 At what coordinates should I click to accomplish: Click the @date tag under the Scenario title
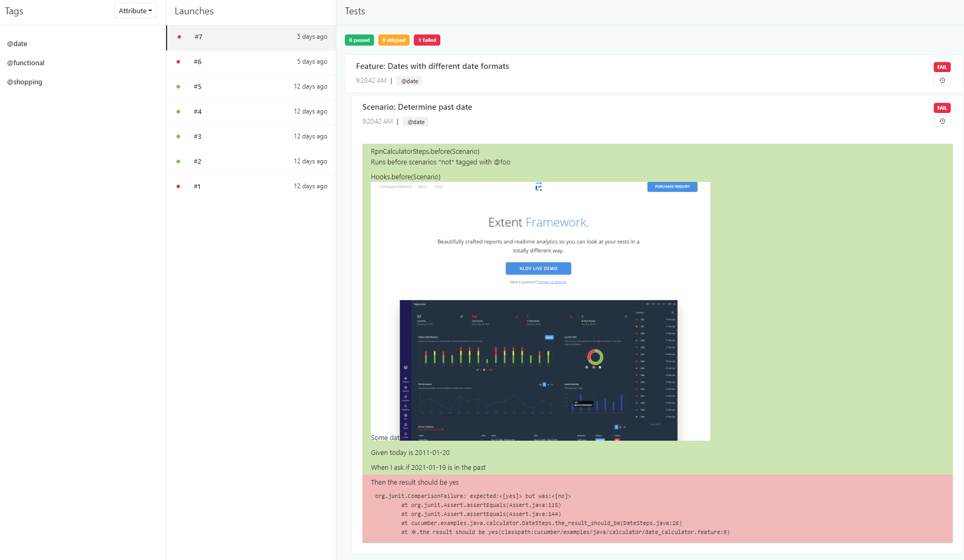click(416, 122)
